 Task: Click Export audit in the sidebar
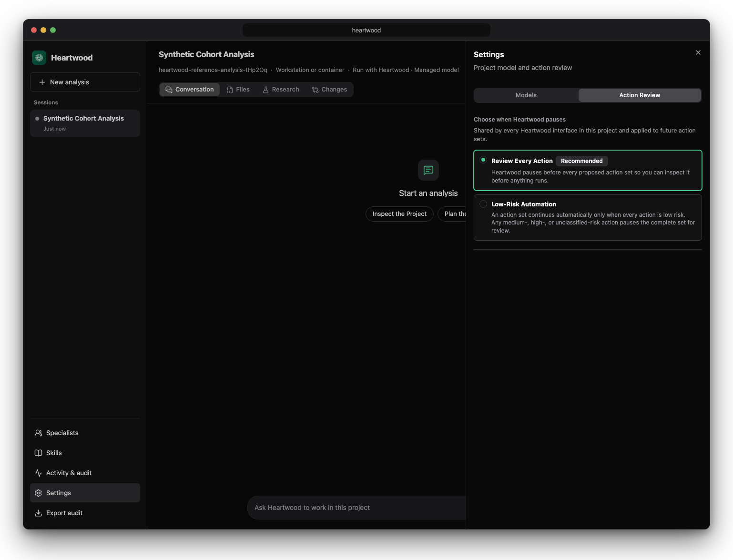(85, 513)
